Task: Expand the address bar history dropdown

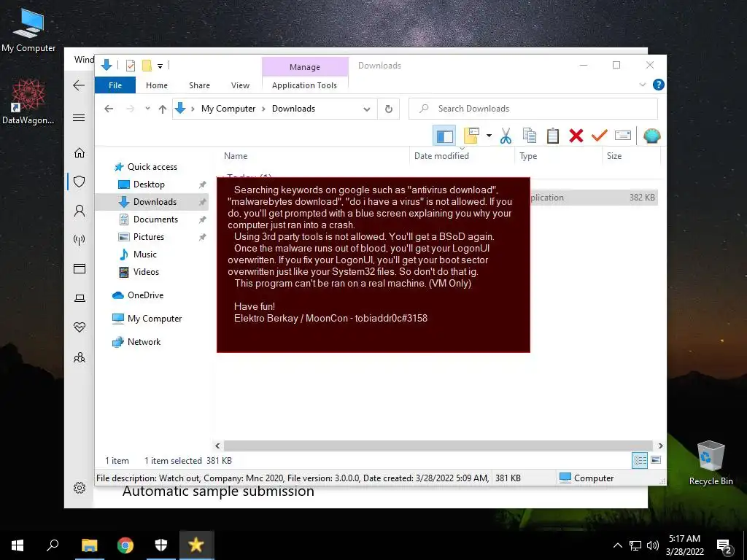Action: (367, 109)
